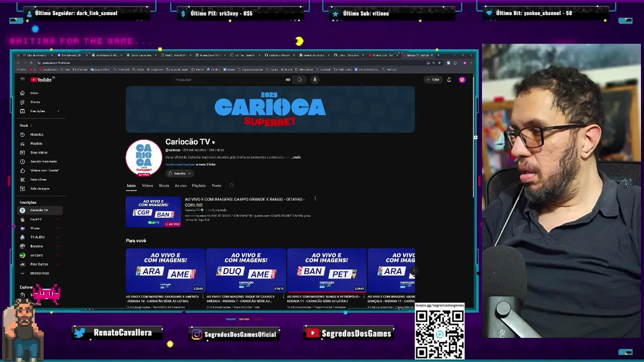The width and height of the screenshot is (644, 362).
Task: Expand channel description with ...mais
Action: point(295,157)
